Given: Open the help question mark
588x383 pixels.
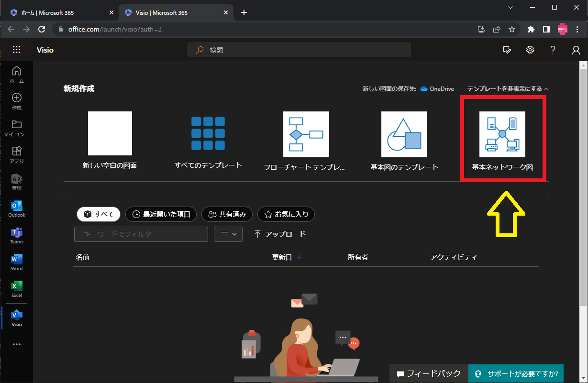Looking at the screenshot, I should click(x=553, y=50).
